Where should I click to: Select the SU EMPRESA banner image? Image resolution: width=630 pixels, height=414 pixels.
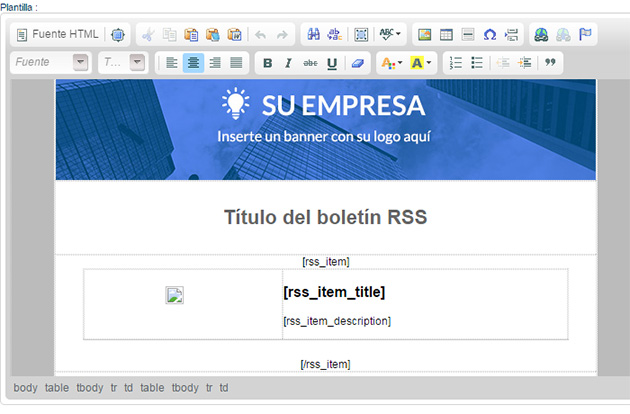(326, 129)
